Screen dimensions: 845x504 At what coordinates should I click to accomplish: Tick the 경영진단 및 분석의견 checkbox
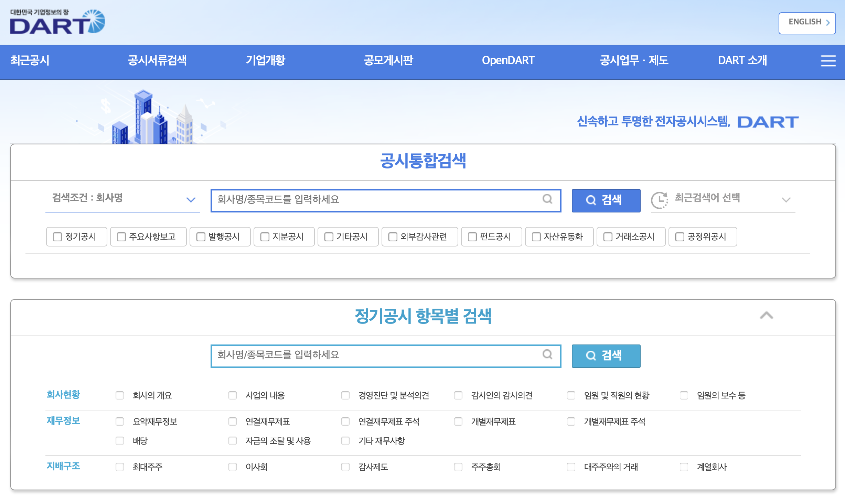pos(345,395)
